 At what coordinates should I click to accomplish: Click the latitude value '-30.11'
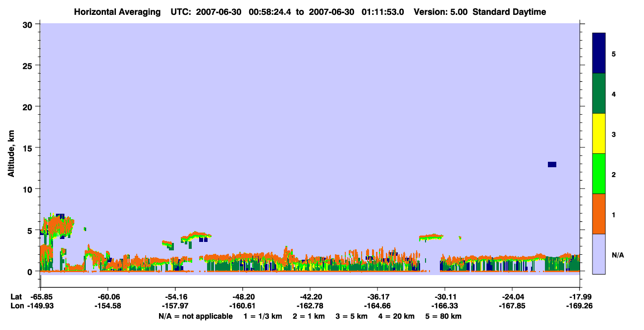(x=444, y=297)
